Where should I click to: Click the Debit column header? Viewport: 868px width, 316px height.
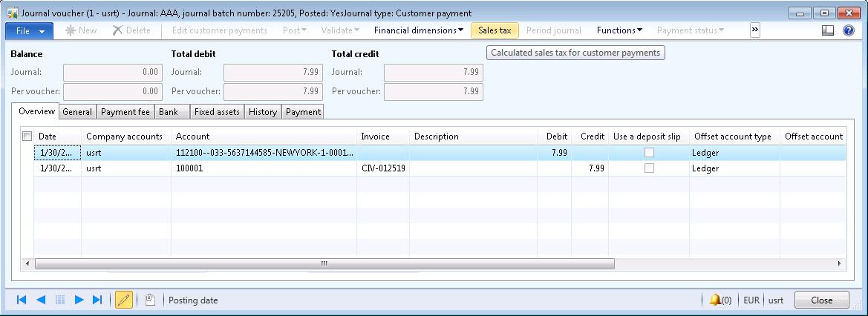pos(554,136)
